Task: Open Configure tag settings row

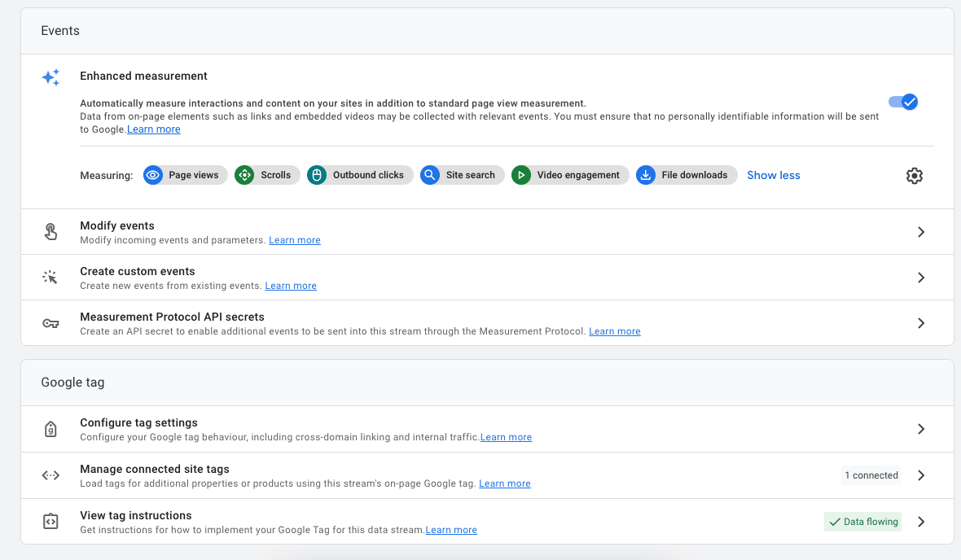Action: 487,429
